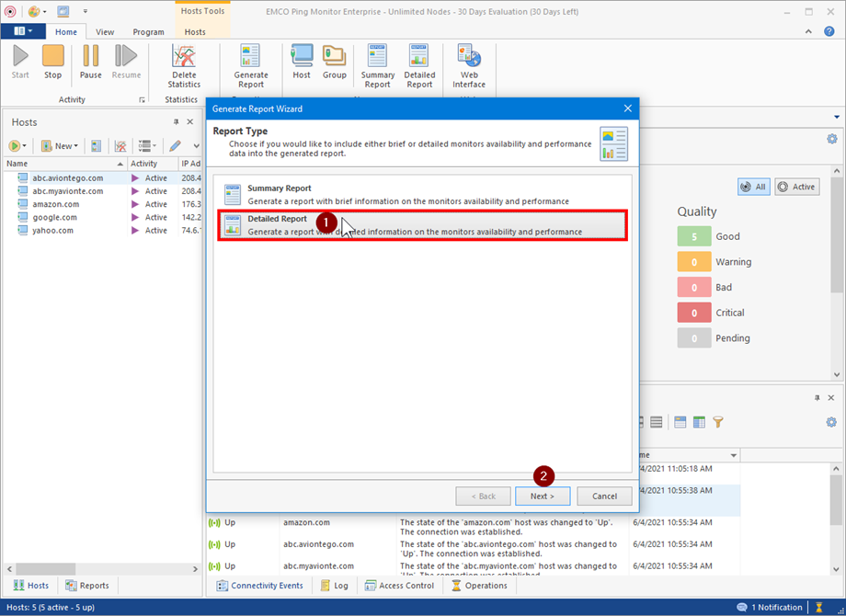Viewport: 846px width, 616px height.
Task: Toggle the All filter in Quality panel
Action: coord(754,187)
